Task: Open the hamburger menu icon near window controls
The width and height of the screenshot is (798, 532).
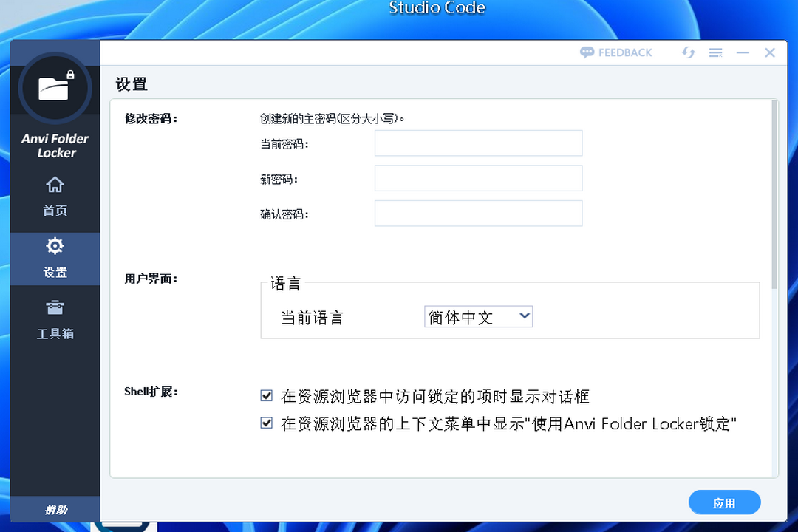Action: click(x=715, y=52)
